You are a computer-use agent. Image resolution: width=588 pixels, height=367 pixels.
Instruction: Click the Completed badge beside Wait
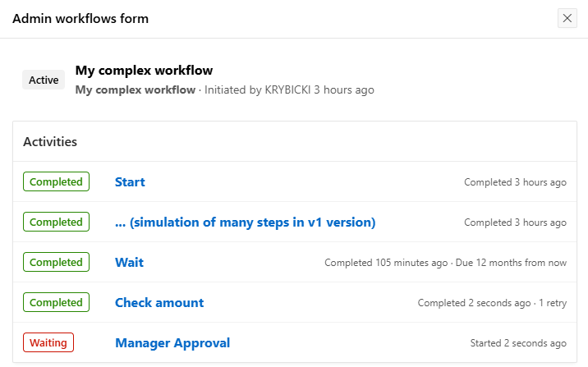(56, 263)
